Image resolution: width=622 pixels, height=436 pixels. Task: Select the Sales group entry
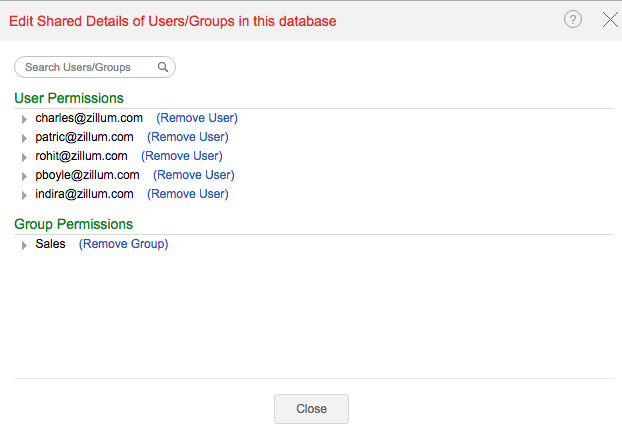point(50,244)
